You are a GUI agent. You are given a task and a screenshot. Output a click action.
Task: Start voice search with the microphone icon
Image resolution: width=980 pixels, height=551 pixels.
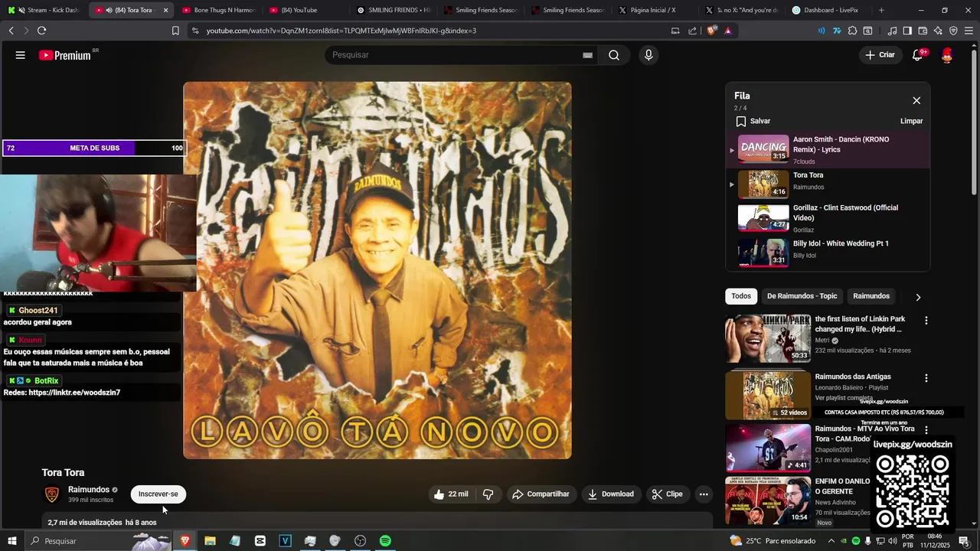pyautogui.click(x=648, y=55)
